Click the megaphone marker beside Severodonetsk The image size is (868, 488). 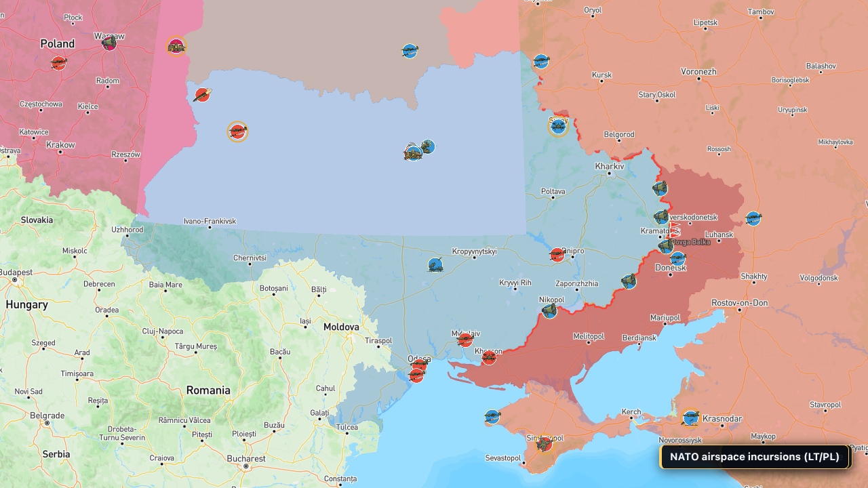point(661,217)
